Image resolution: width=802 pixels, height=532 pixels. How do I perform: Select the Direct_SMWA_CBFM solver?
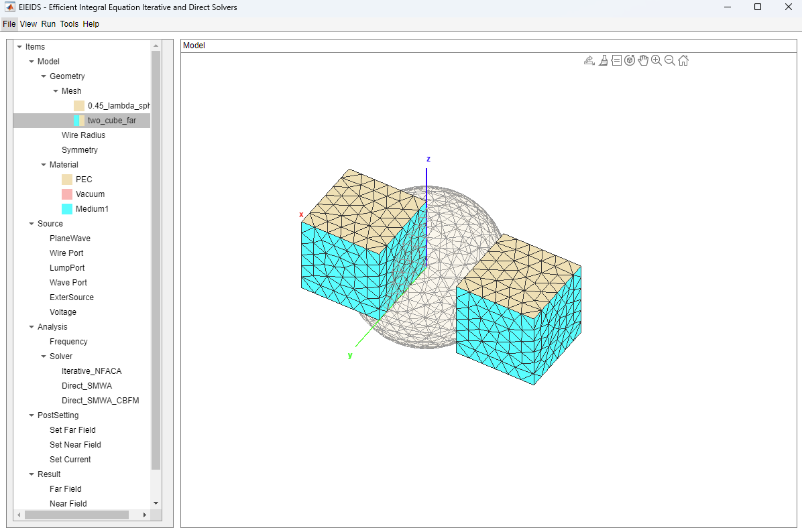100,401
